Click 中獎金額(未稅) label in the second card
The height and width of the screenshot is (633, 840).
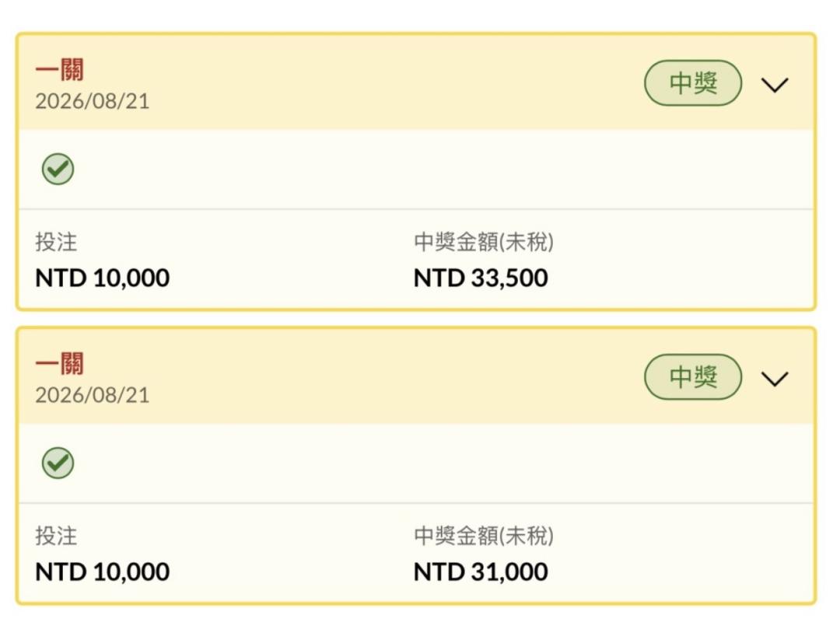484,536
